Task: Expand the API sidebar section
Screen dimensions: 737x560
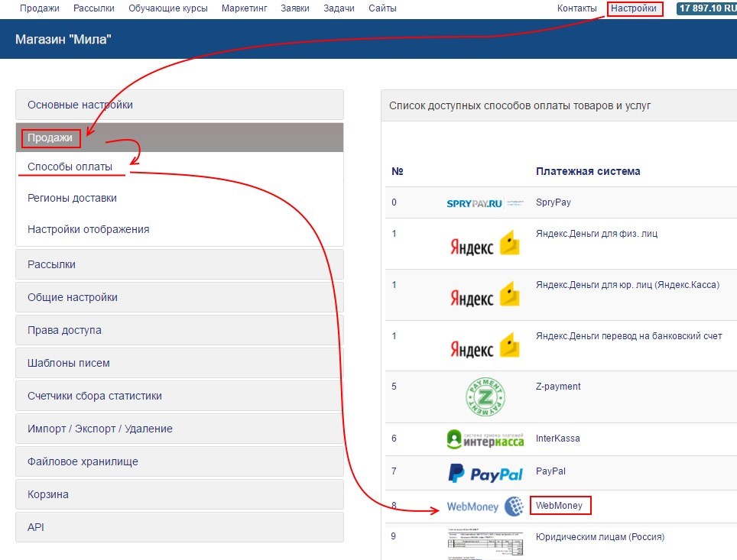Action: pyautogui.click(x=180, y=528)
